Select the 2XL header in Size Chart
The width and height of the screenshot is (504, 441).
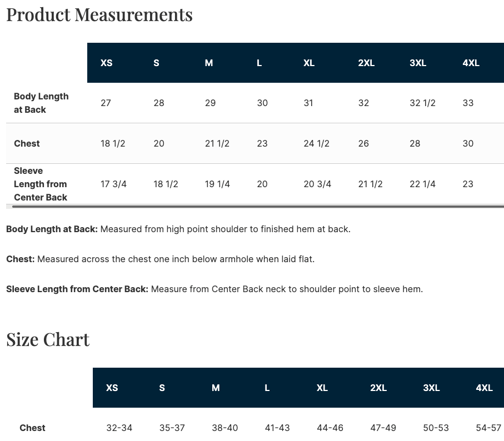tap(378, 388)
